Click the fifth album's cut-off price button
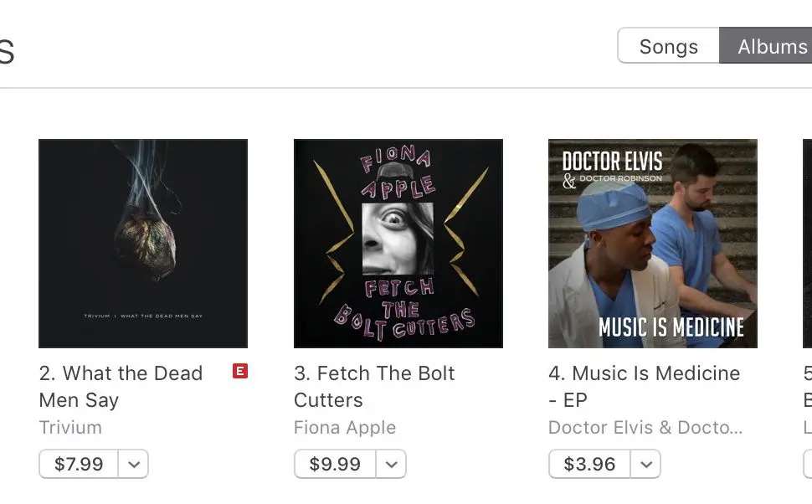812x504 pixels. pyautogui.click(x=808, y=464)
